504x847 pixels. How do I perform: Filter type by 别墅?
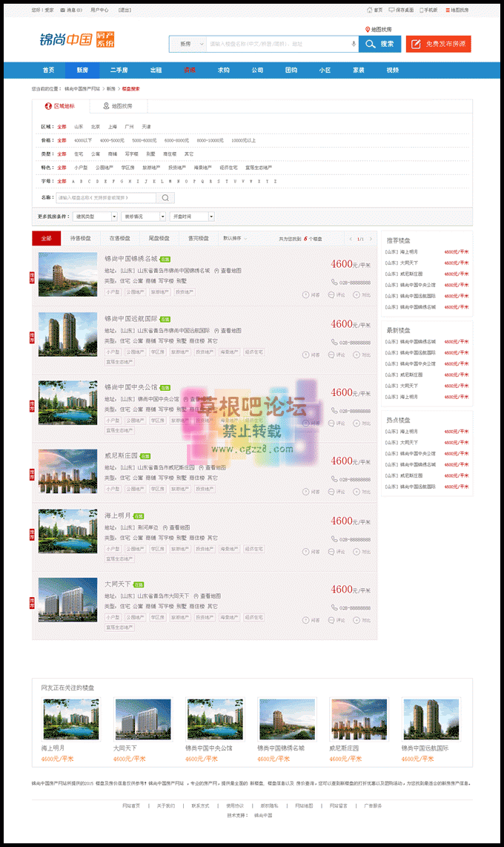click(x=150, y=154)
